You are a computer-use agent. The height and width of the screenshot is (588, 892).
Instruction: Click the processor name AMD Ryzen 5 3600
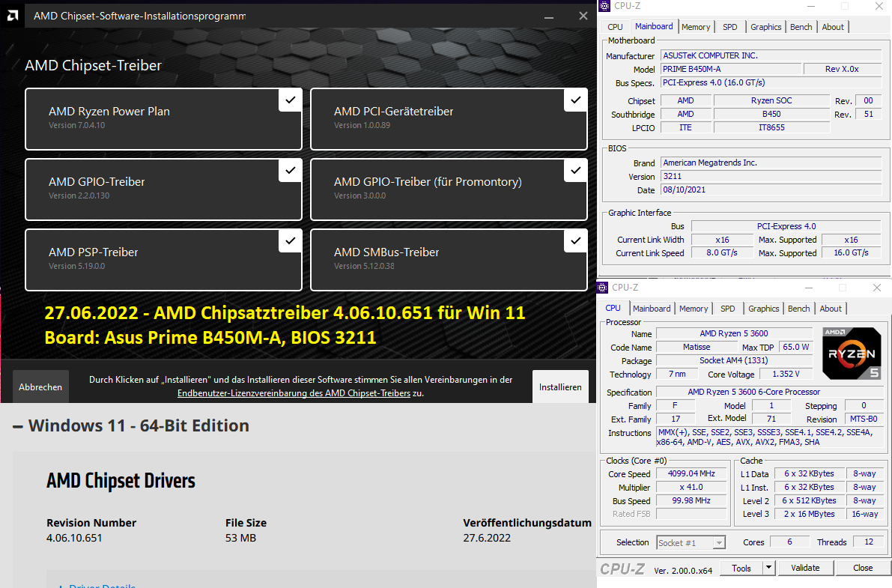[734, 333]
